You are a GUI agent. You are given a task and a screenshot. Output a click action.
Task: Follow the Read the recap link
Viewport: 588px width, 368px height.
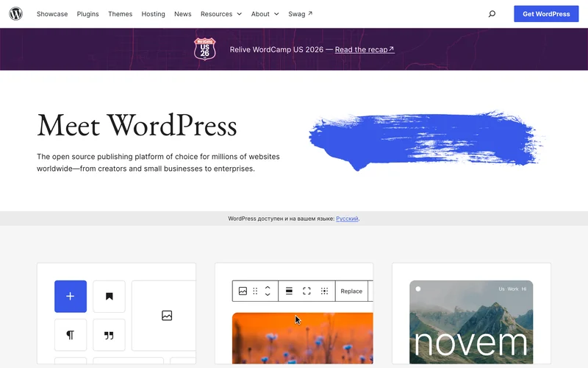pyautogui.click(x=365, y=49)
